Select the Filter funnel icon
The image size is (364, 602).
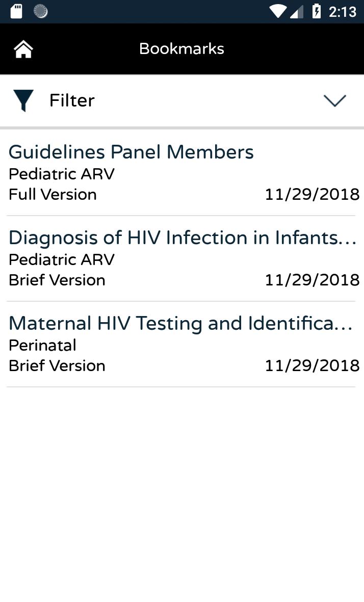click(x=23, y=100)
